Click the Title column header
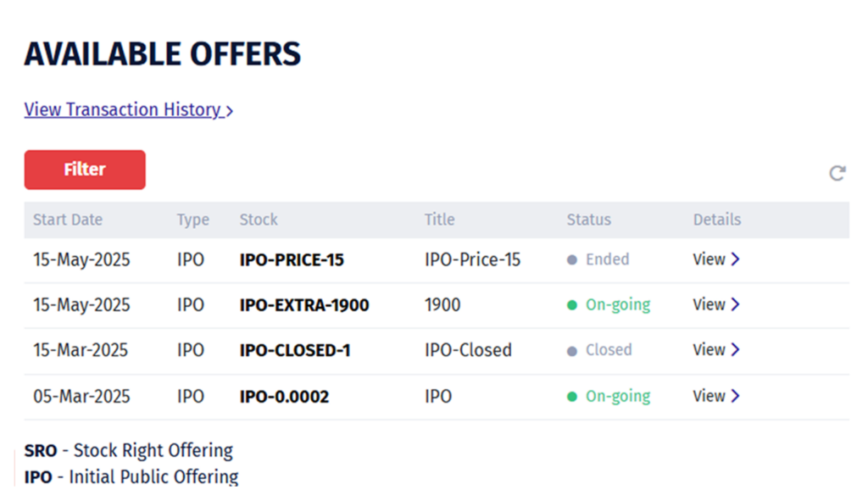868x501 pixels. click(439, 220)
